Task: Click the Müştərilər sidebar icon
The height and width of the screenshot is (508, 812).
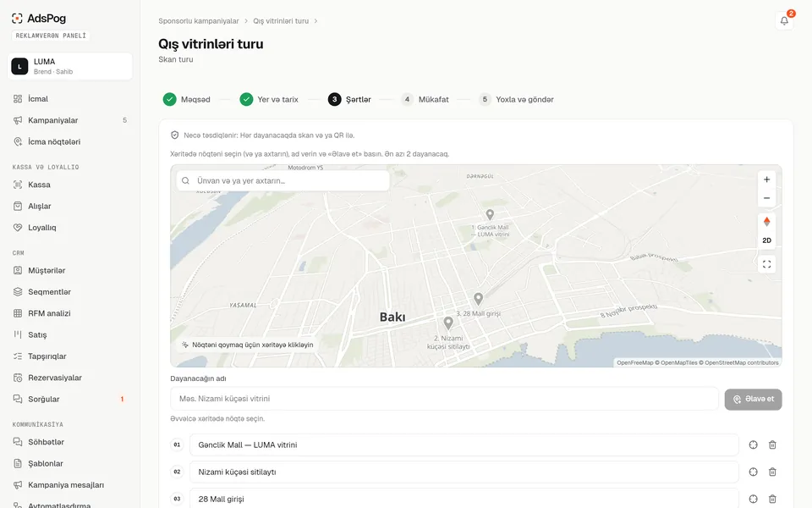Action: coord(18,271)
